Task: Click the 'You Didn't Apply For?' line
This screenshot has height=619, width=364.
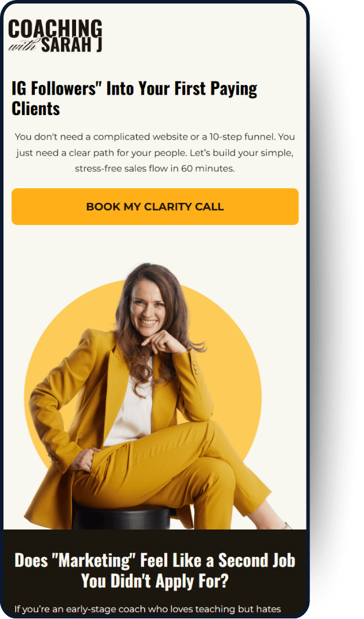Action: point(155,581)
